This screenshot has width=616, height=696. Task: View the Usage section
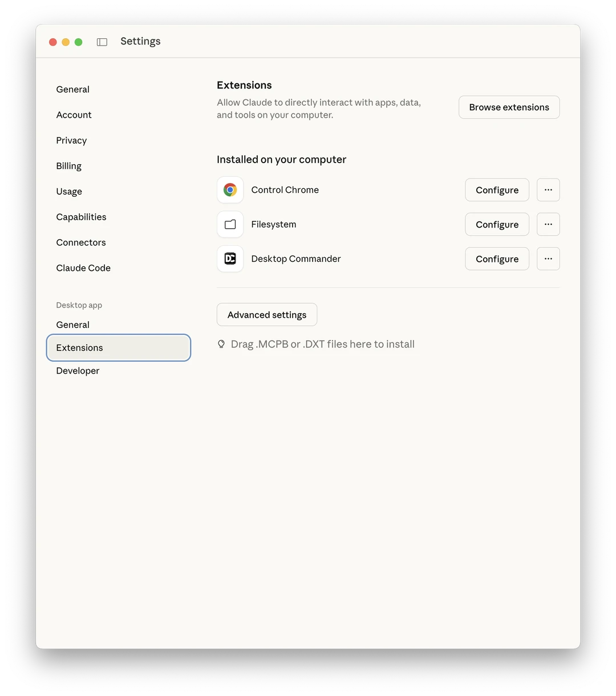tap(69, 192)
